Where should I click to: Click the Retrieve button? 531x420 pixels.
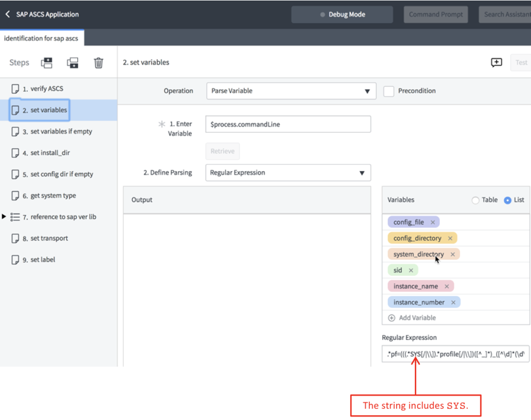click(x=222, y=151)
